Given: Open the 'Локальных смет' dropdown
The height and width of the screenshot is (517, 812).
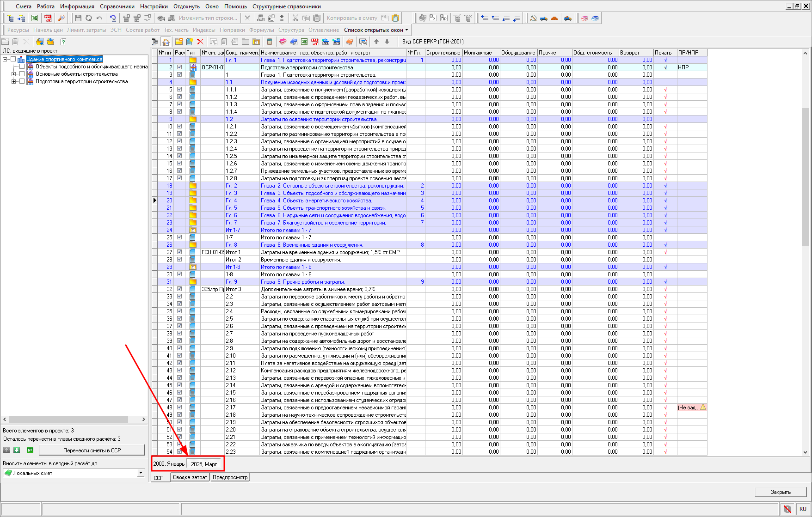Looking at the screenshot, I should pos(141,473).
